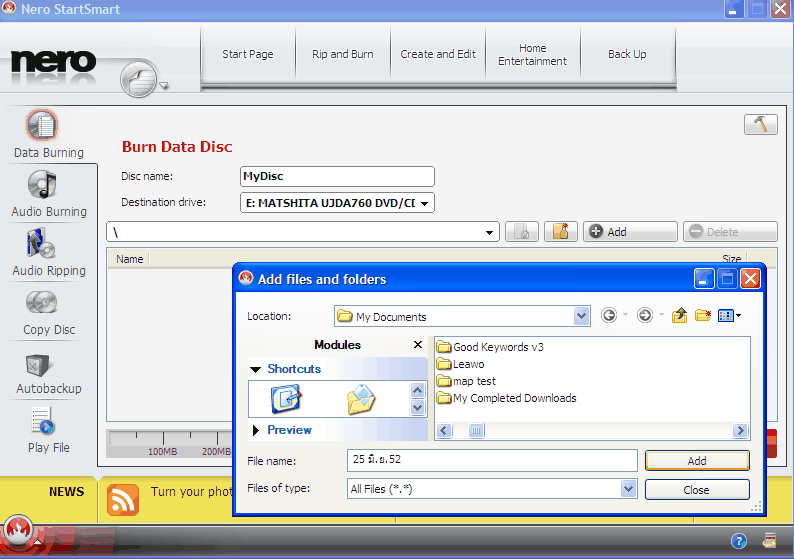
Task: Open Destination drive dropdown
Action: pos(424,203)
